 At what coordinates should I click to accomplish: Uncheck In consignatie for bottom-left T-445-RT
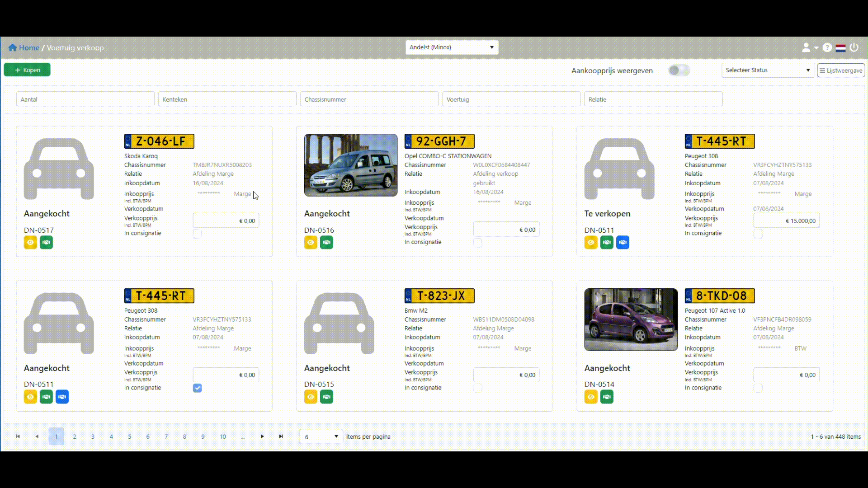(x=197, y=388)
